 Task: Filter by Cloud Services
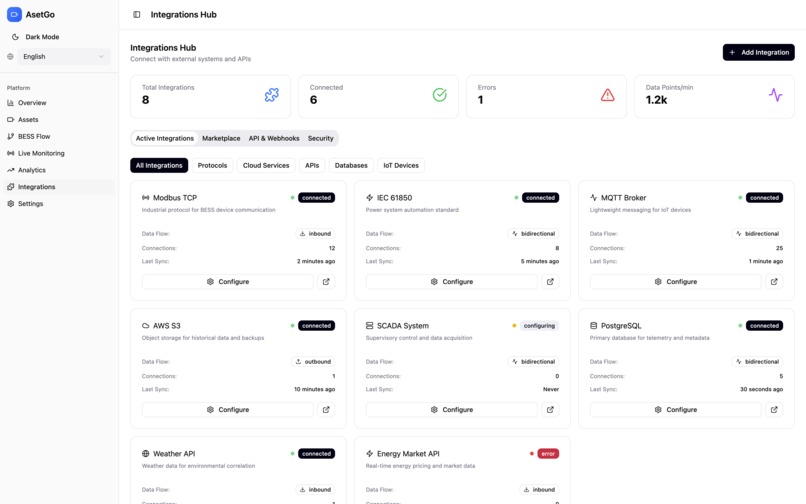click(266, 166)
